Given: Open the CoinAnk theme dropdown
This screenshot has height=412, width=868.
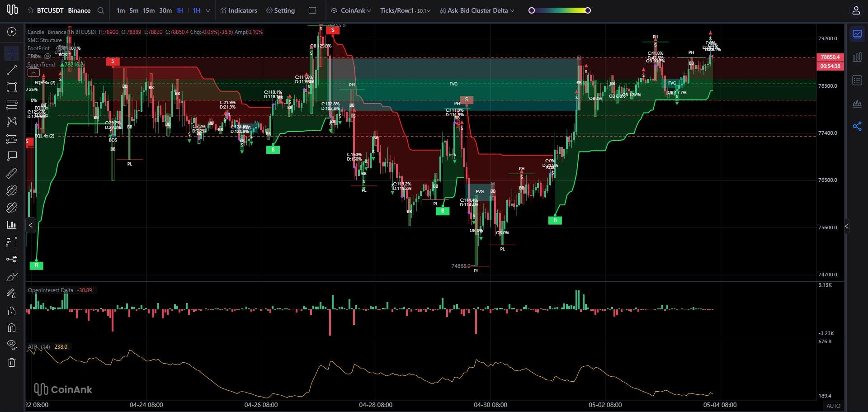Looking at the screenshot, I should pyautogui.click(x=351, y=10).
